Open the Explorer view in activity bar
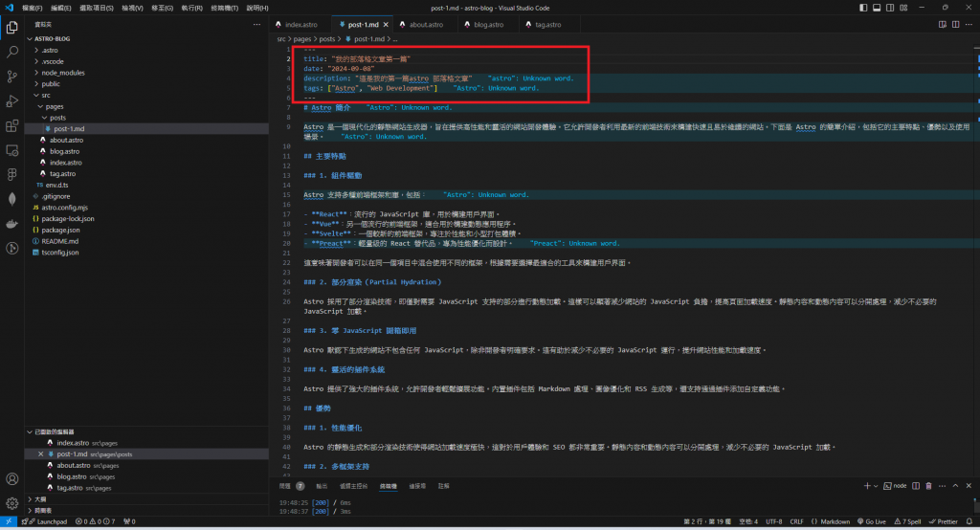The width and height of the screenshot is (980, 530). [11, 28]
